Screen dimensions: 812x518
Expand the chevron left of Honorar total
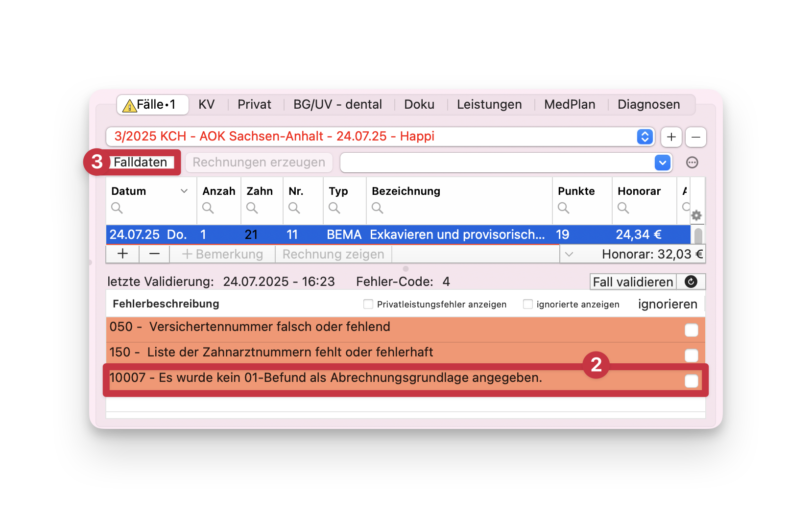pos(569,254)
